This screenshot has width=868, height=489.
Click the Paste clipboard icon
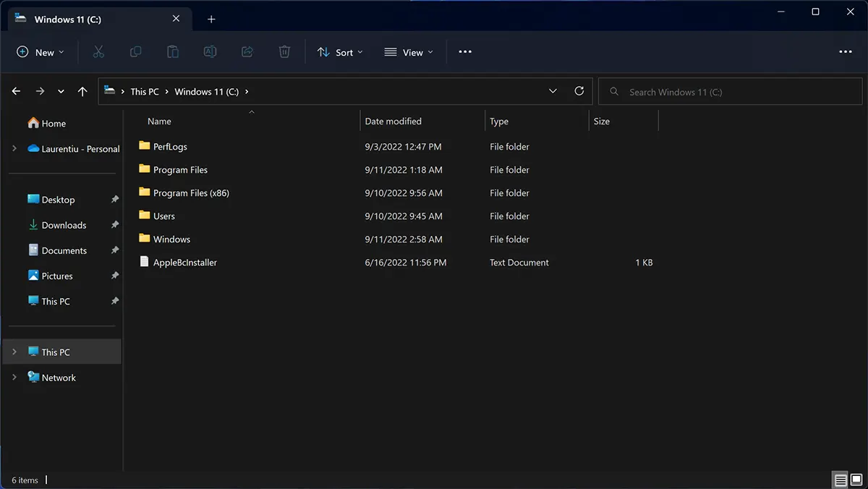click(173, 52)
